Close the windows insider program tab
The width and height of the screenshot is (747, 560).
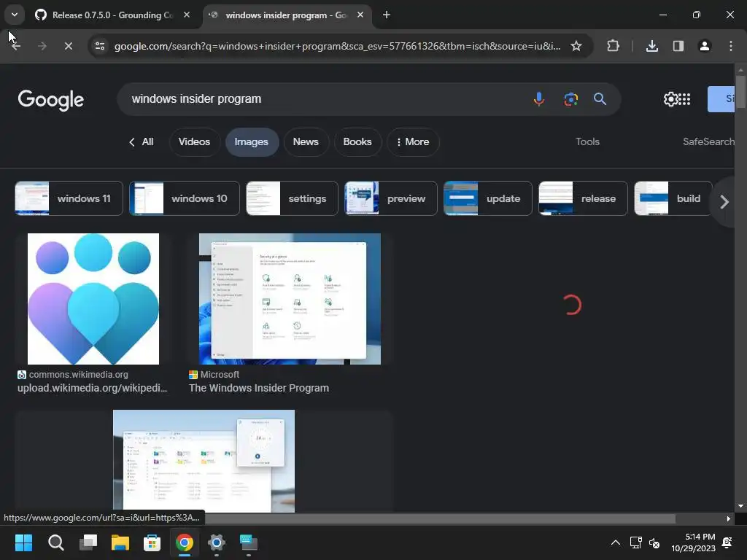click(360, 15)
